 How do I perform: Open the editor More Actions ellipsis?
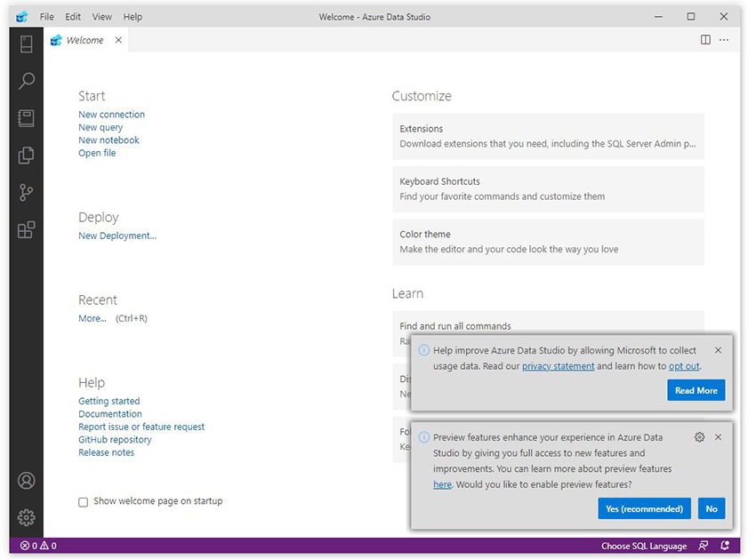[x=724, y=40]
